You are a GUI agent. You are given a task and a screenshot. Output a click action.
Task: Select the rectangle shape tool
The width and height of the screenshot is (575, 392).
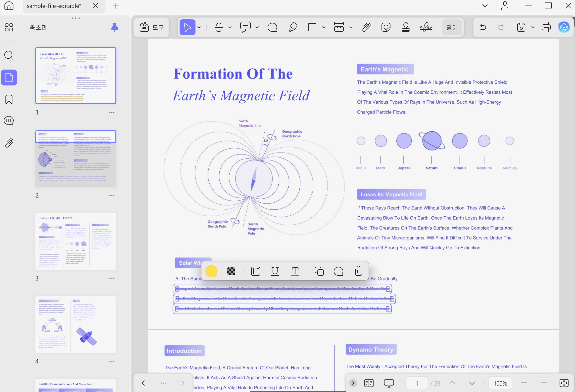[312, 27]
